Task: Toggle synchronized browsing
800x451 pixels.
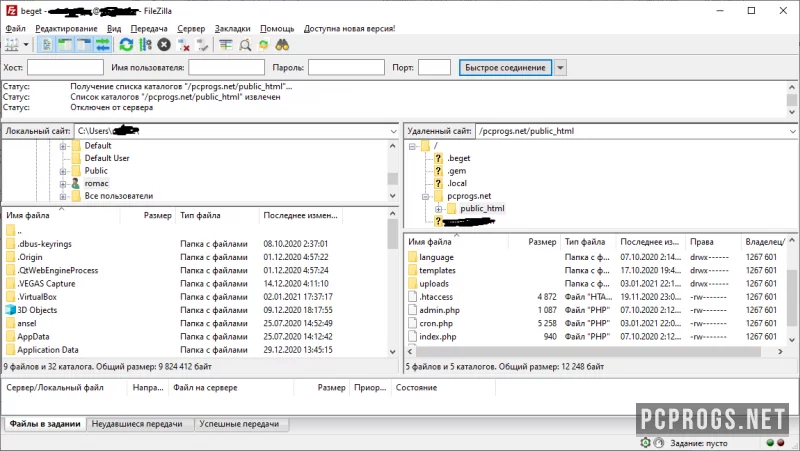Action: [263, 45]
